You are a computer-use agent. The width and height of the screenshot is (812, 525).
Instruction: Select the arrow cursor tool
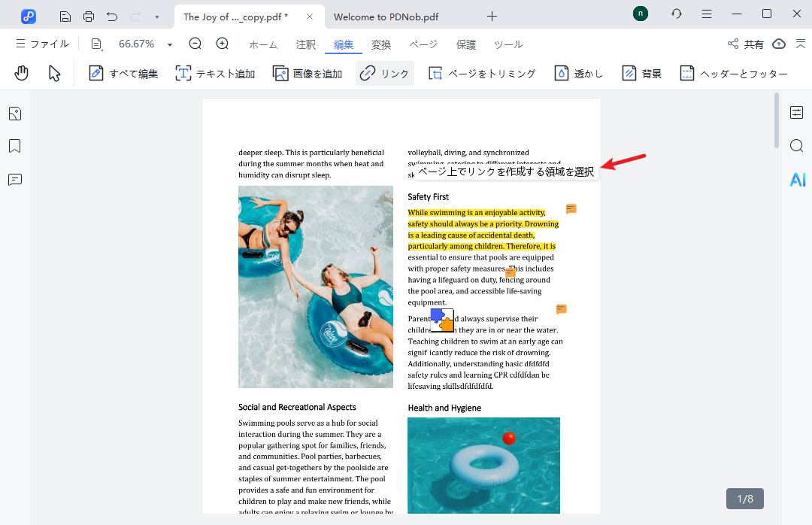tap(54, 73)
